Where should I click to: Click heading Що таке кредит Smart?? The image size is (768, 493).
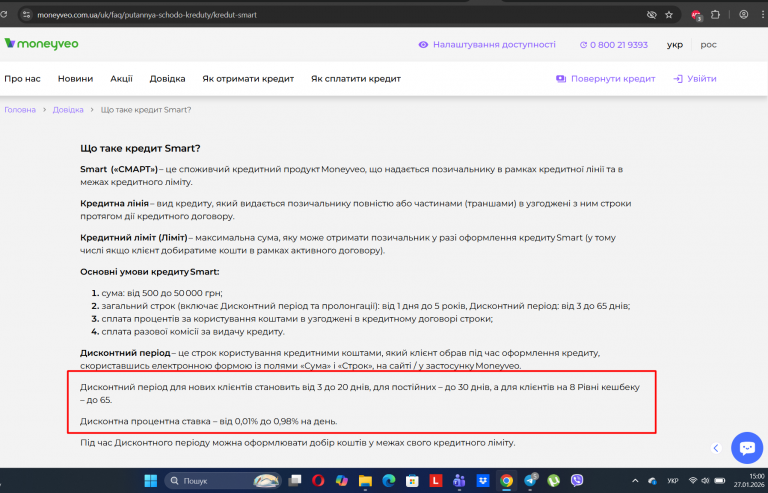tap(140, 148)
